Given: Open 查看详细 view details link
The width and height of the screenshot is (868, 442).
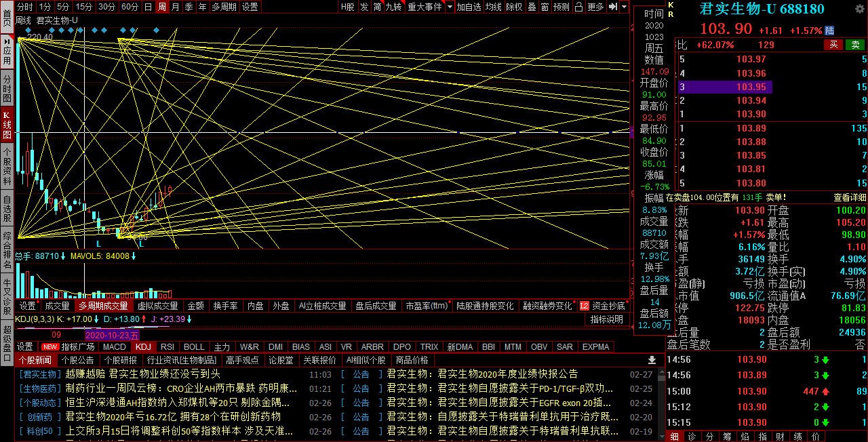Looking at the screenshot, I should 850,197.
